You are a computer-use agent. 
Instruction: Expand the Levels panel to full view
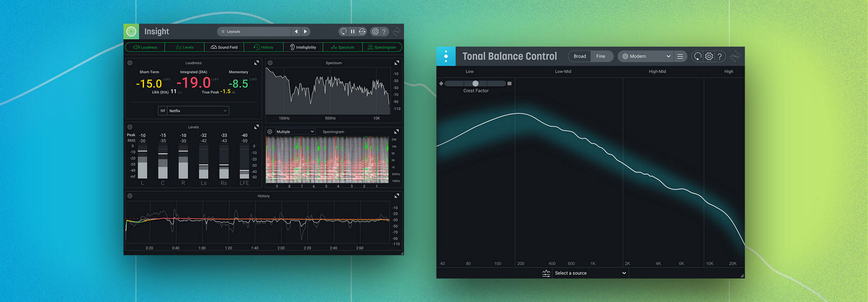(x=256, y=127)
